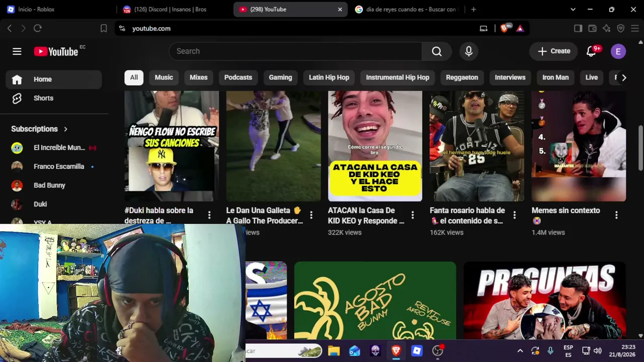Open the Agosto Bad Bunny video thumbnail
Screen dimensions: 644x362
[375, 301]
